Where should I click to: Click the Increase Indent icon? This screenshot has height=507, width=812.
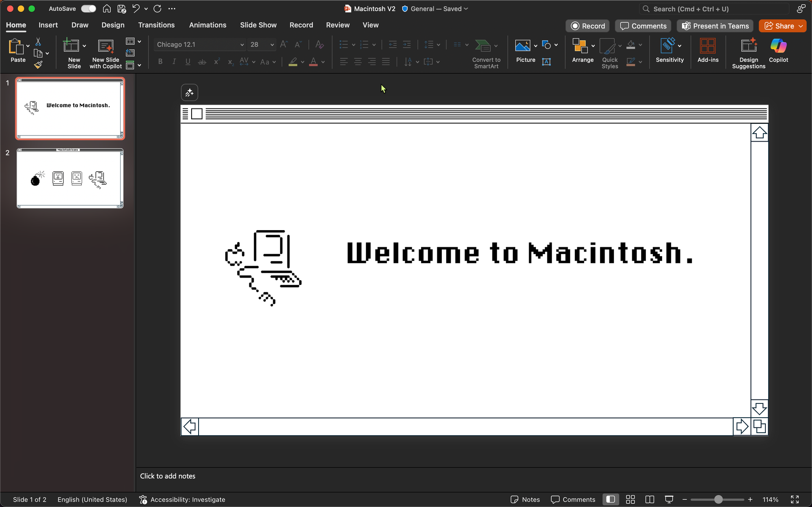407,45
